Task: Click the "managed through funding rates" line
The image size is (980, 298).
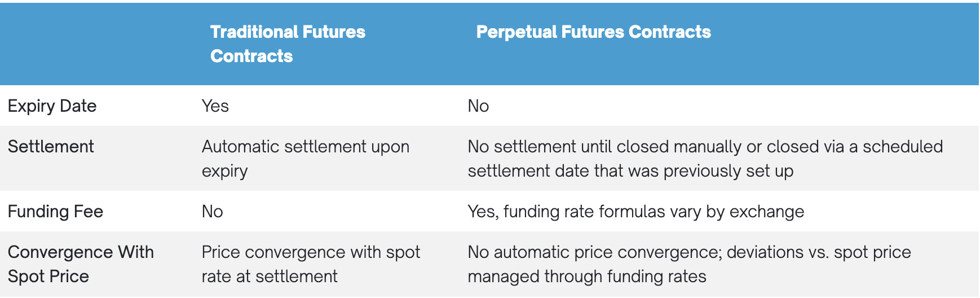Action: (586, 277)
